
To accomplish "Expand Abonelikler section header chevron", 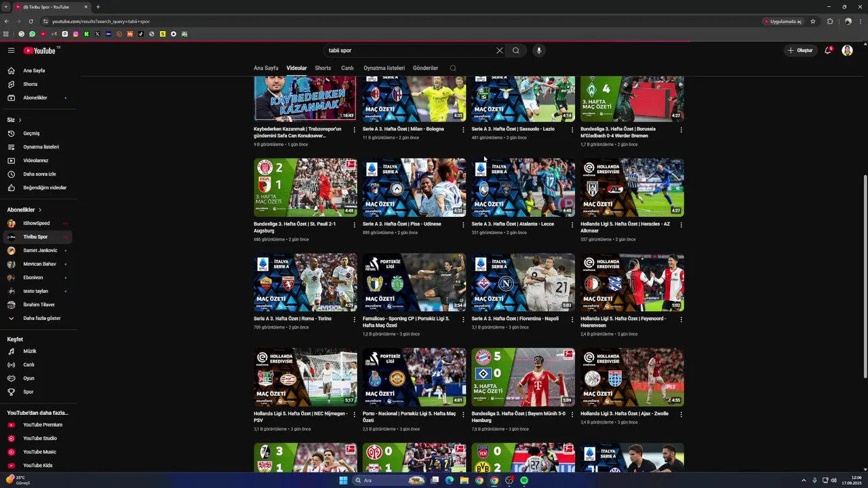I will click(x=40, y=210).
